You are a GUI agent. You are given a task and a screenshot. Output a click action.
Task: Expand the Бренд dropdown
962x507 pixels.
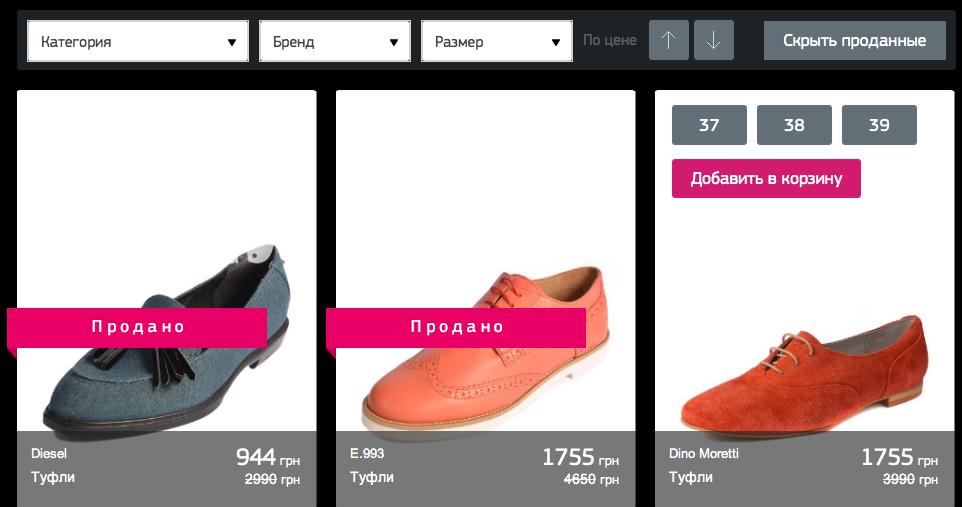[335, 42]
